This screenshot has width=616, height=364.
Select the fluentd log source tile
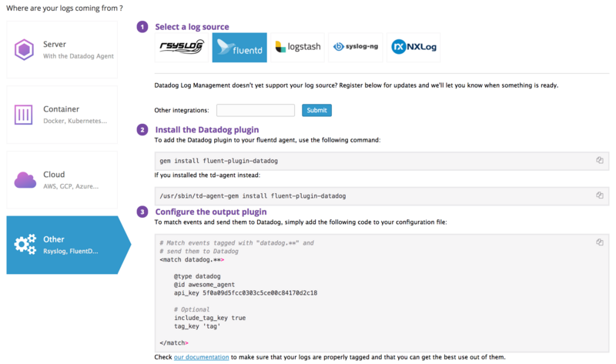coord(239,47)
